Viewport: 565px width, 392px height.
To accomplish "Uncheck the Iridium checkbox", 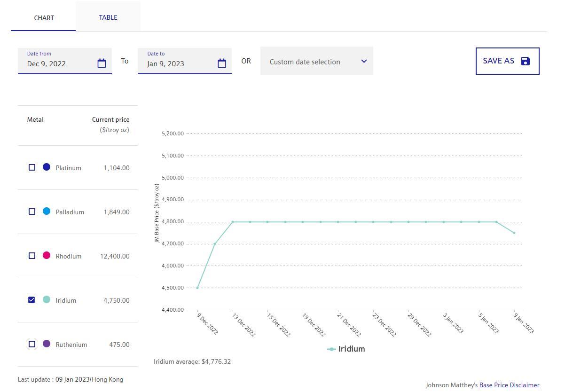I will (x=32, y=300).
